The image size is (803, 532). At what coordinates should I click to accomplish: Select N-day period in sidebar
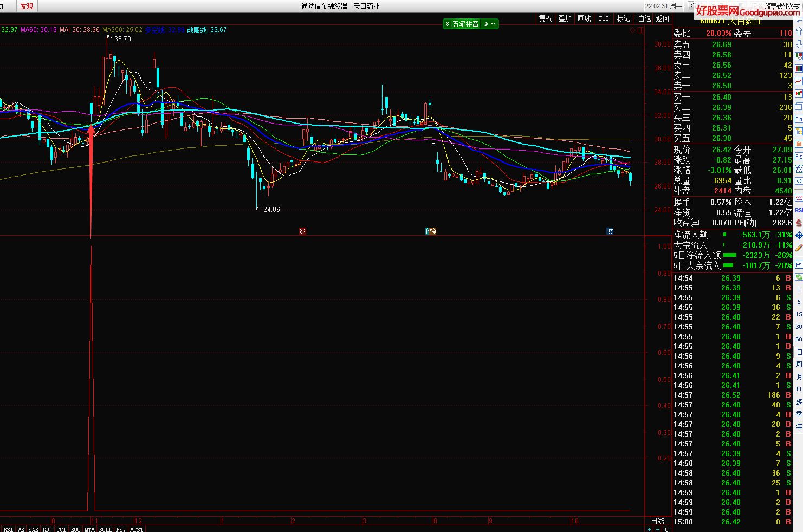(799, 388)
